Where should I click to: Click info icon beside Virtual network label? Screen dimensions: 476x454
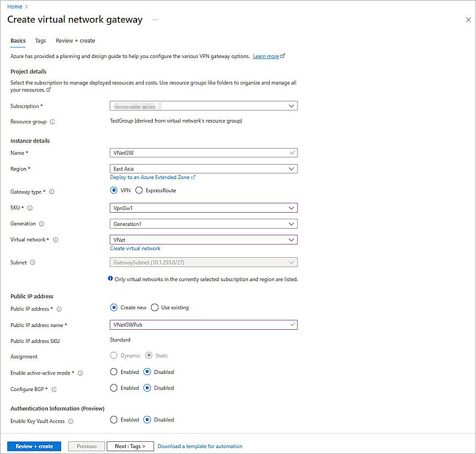coord(55,240)
